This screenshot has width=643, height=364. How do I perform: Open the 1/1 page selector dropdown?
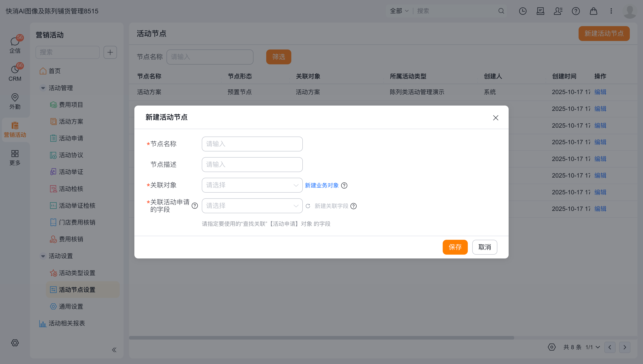[x=593, y=347]
